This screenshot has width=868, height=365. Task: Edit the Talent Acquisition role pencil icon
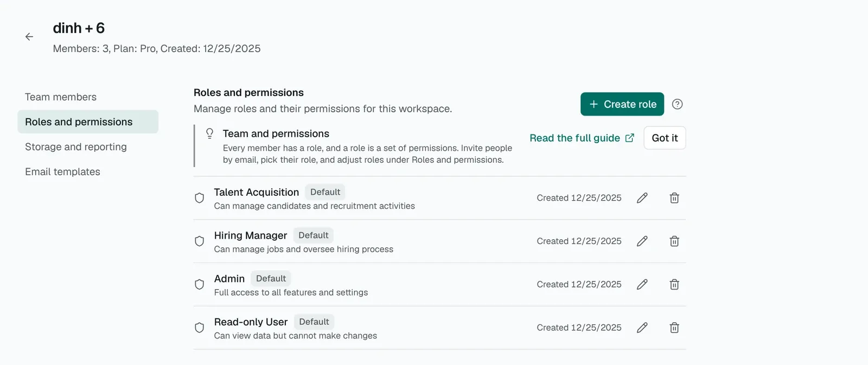pos(642,198)
